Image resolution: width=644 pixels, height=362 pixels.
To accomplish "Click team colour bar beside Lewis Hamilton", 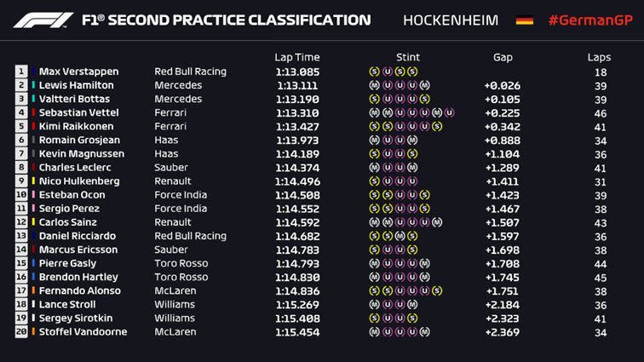I will click(33, 85).
